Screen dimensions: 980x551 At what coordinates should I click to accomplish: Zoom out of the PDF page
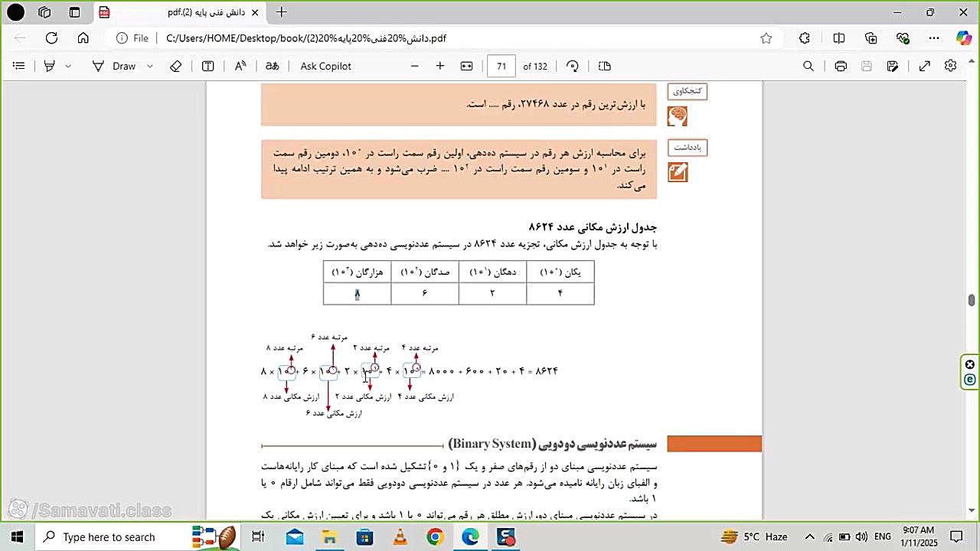click(x=414, y=66)
